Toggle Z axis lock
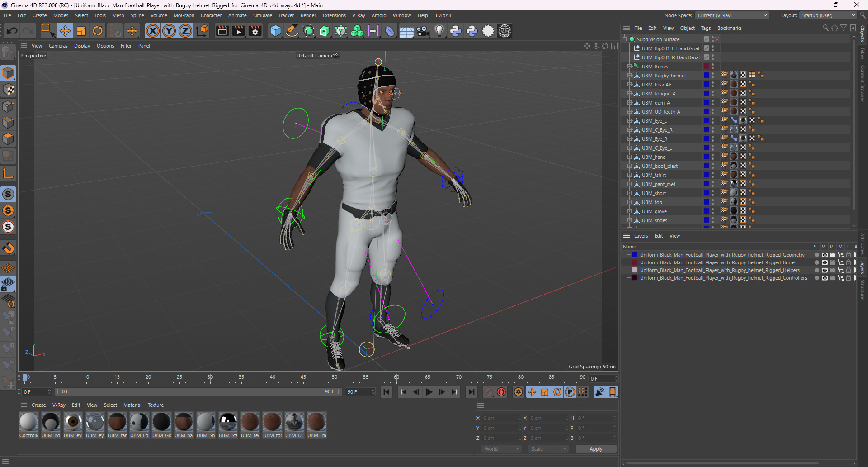Image resolution: width=868 pixels, height=467 pixels. point(185,31)
